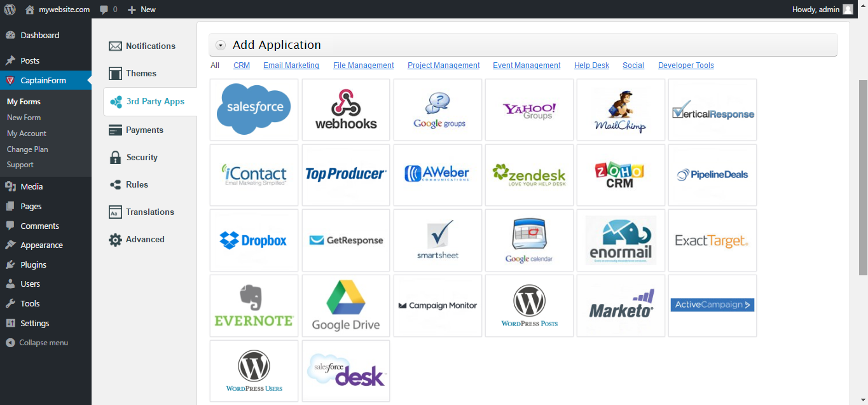Choose the Smartsheet application
868x405 pixels.
click(x=437, y=240)
